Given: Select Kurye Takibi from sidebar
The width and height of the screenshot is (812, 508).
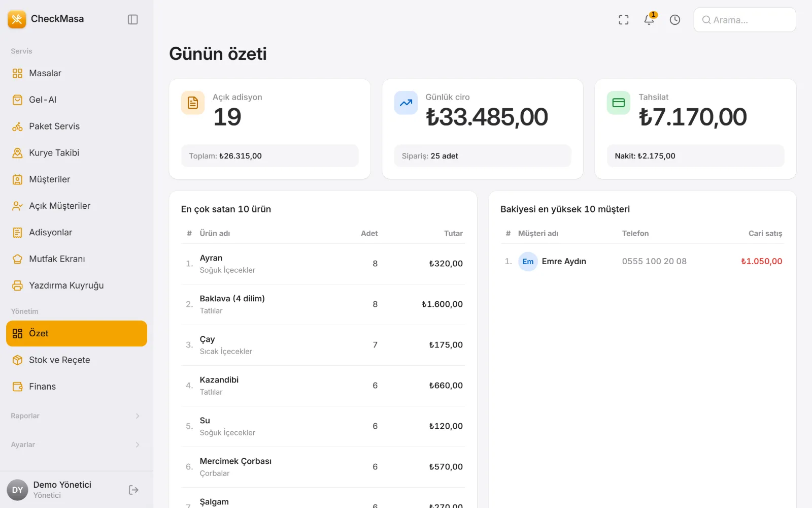Looking at the screenshot, I should (x=77, y=152).
